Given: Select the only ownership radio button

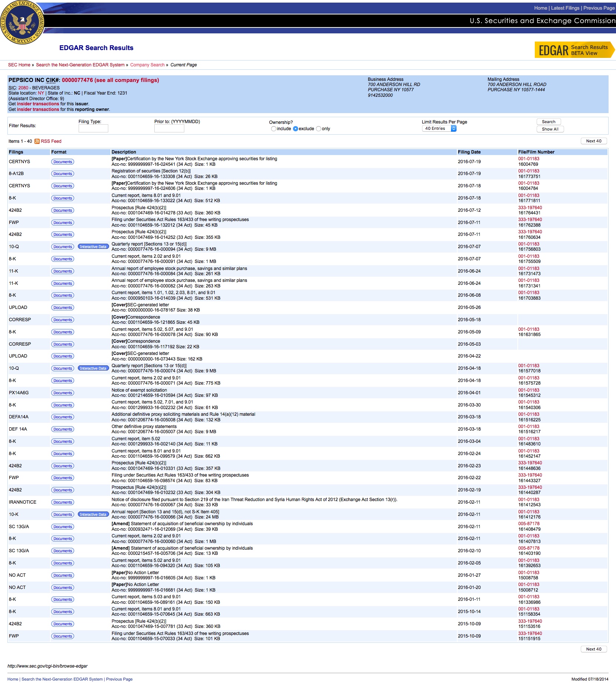Looking at the screenshot, I should (319, 129).
